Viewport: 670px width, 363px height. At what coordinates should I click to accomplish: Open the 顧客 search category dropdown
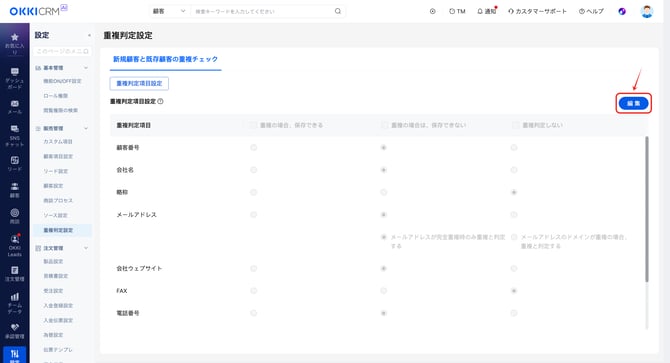tap(169, 12)
